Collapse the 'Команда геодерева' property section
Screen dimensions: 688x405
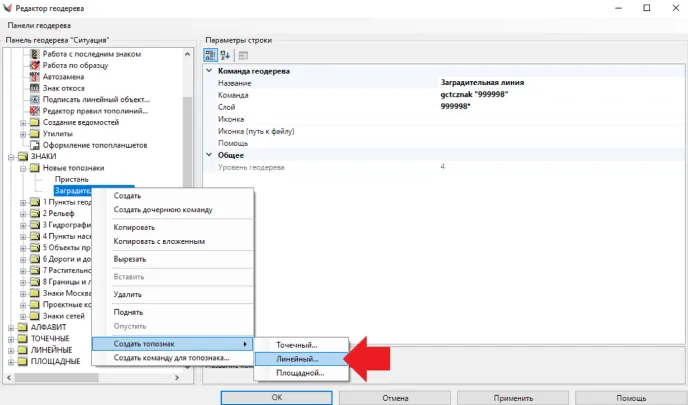pyautogui.click(x=210, y=71)
